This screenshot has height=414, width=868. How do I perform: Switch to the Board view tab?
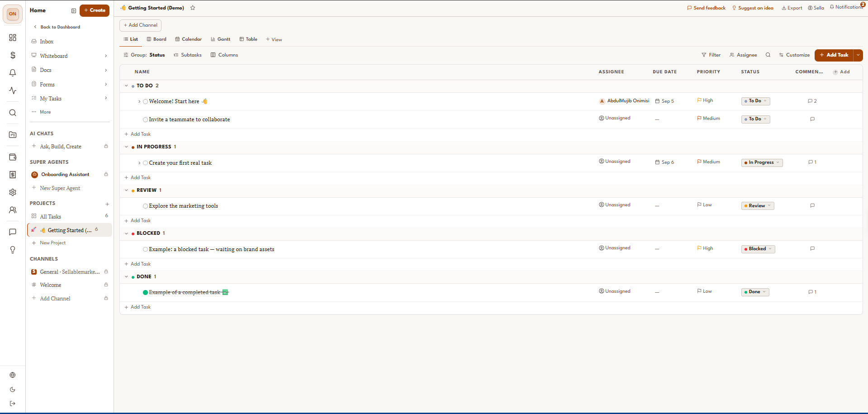tap(157, 39)
